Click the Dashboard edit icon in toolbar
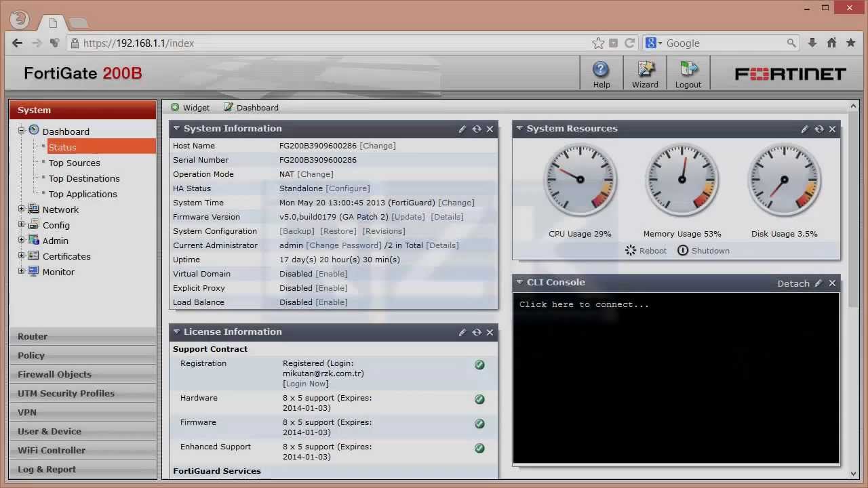868x488 pixels. (229, 107)
